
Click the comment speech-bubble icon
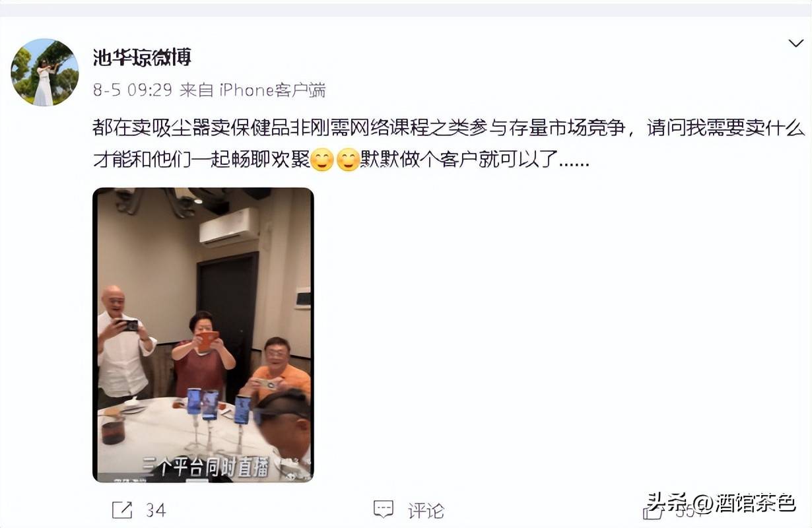(384, 510)
